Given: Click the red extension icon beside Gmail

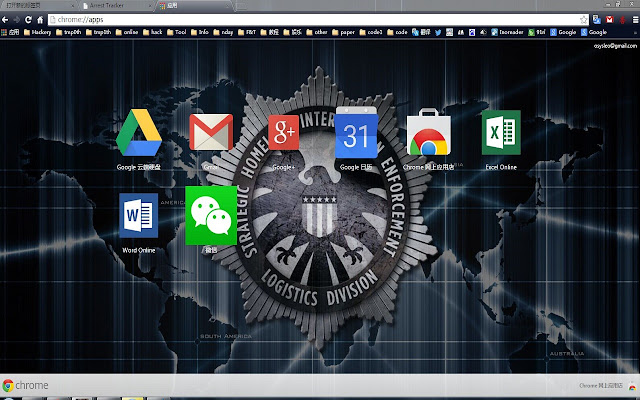Looking at the screenshot, I should coord(622,20).
